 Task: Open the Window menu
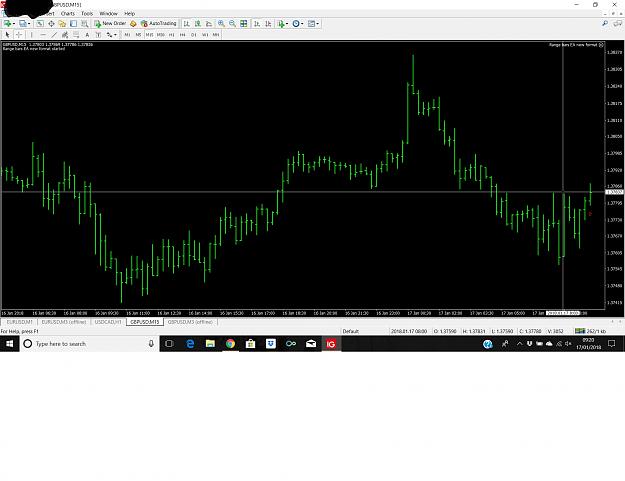(x=108, y=14)
